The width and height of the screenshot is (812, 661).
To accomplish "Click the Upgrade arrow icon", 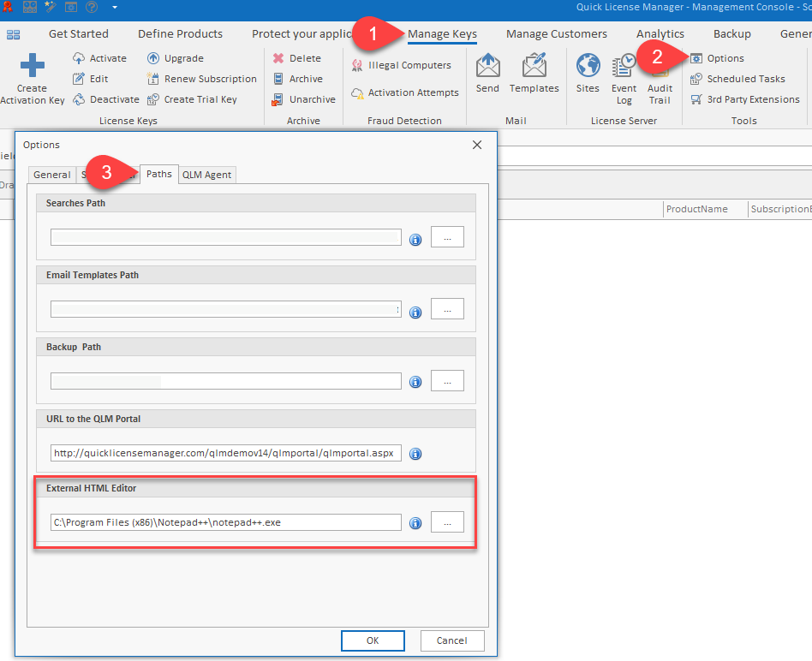I will 153,58.
